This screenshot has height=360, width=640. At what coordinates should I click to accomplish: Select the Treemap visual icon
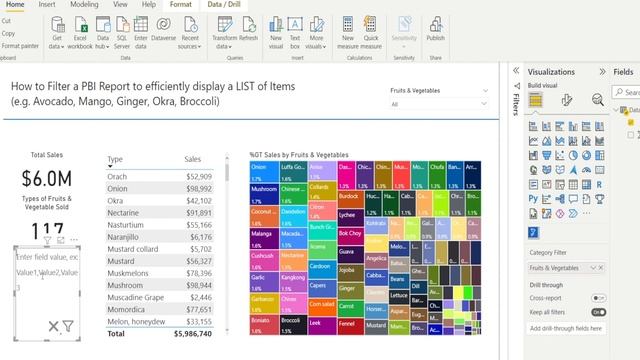600,156
